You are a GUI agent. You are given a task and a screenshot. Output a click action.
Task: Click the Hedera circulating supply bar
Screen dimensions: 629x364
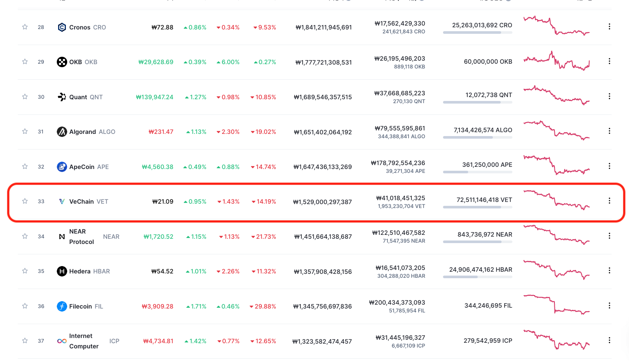pos(478,276)
